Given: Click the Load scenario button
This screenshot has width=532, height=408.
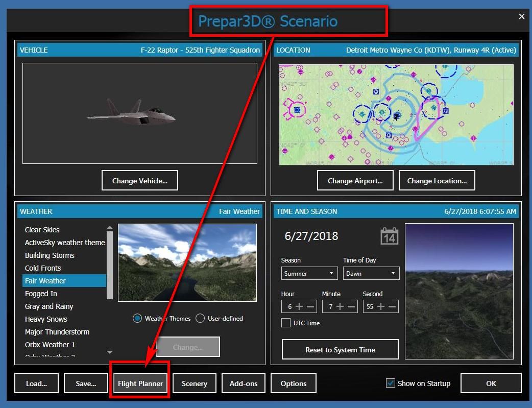Looking at the screenshot, I should coord(37,383).
